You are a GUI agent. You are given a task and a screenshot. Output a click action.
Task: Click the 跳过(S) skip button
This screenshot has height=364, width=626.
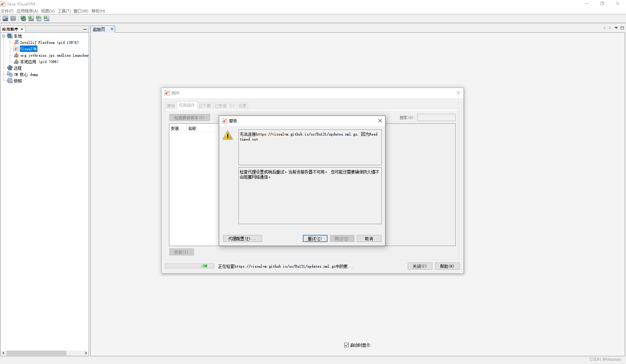pyautogui.click(x=342, y=239)
